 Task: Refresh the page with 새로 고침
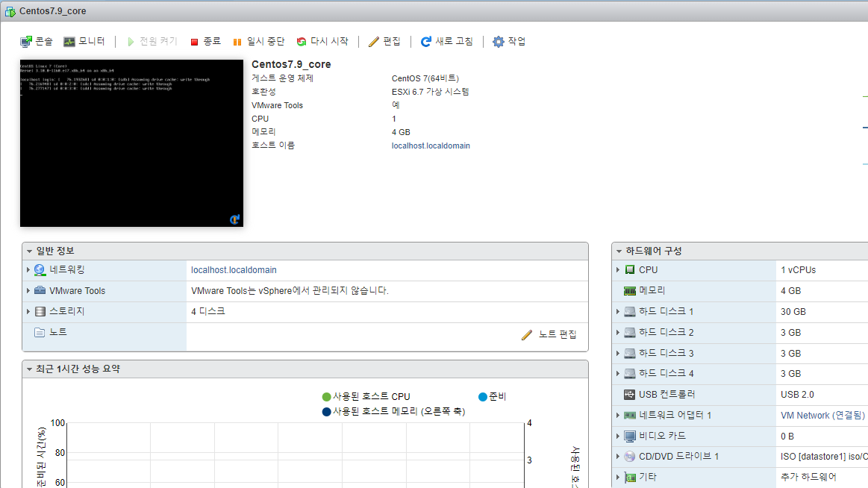447,42
